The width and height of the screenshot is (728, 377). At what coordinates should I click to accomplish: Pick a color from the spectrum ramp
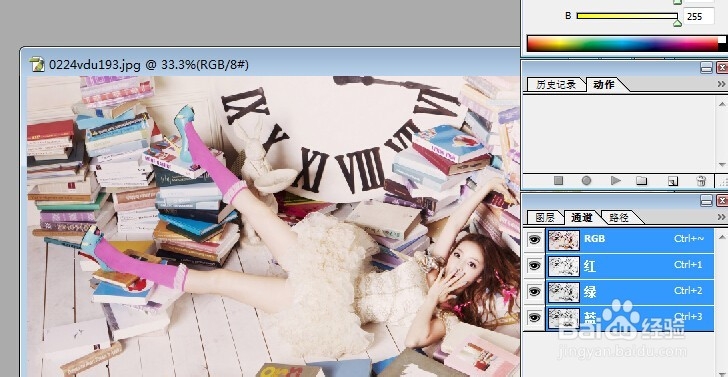(x=623, y=44)
